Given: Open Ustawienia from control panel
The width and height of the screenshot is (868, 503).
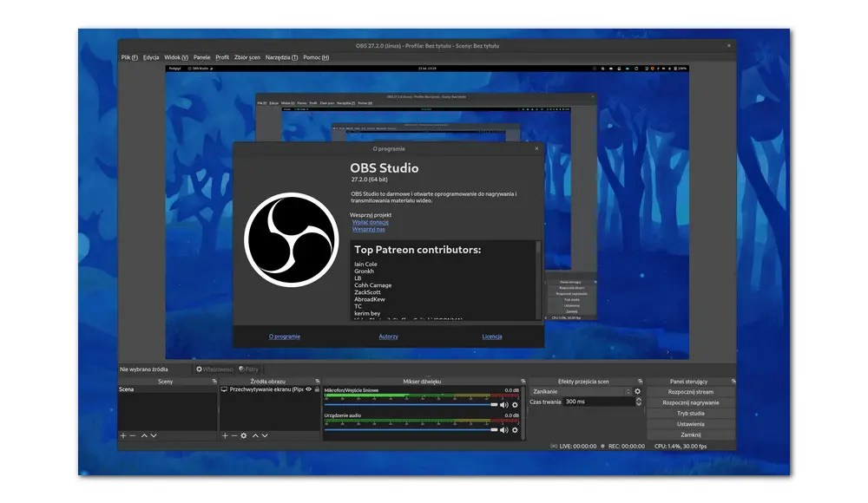Looking at the screenshot, I should (x=691, y=424).
